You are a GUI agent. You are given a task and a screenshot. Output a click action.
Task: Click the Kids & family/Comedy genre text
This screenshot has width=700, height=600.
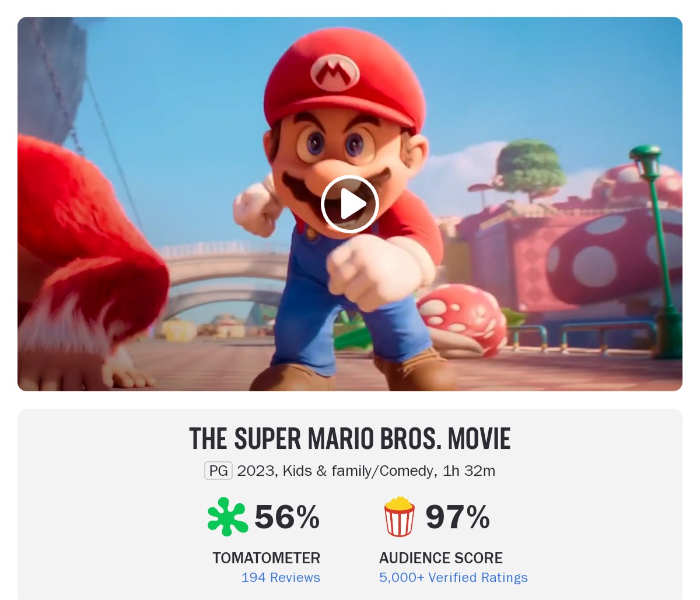pos(358,471)
